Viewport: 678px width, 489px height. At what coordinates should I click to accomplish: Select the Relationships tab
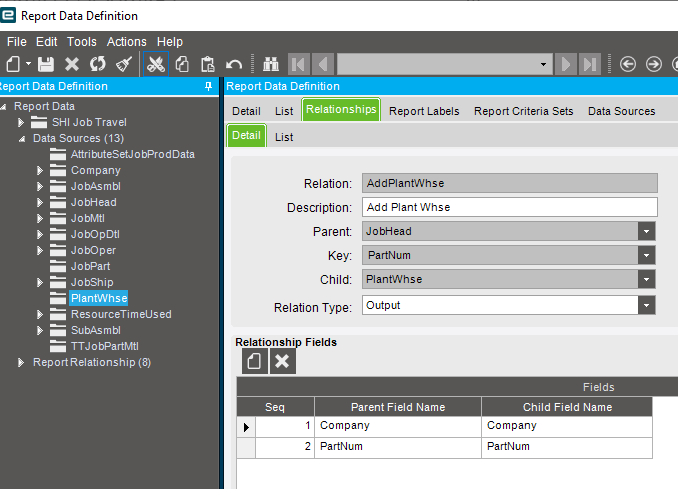click(341, 109)
